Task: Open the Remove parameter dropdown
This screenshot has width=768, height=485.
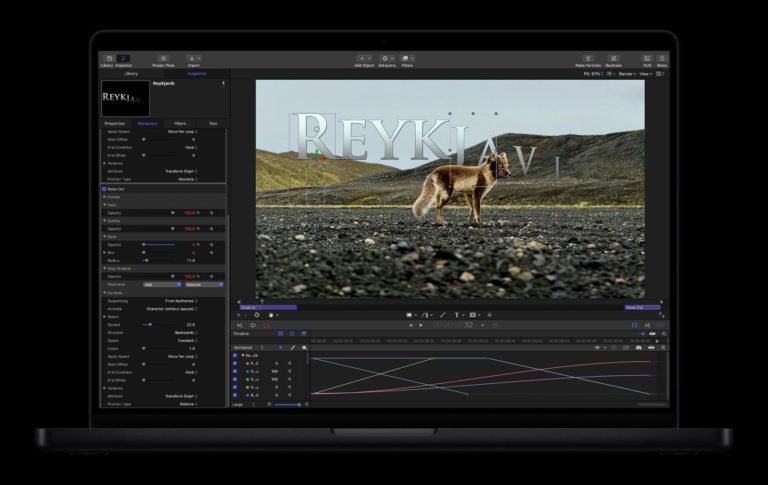Action: pyautogui.click(x=204, y=285)
